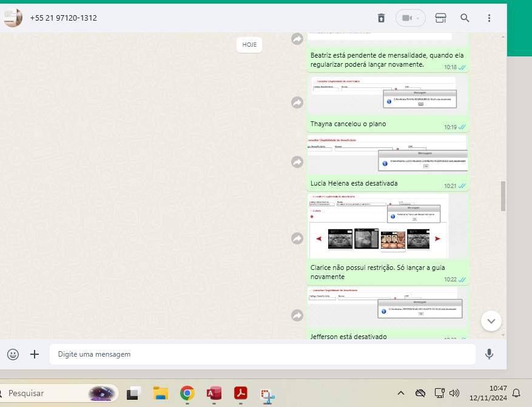Viewport: 532px width, 407px height.
Task: Click the chat vertical scrollbar thumb
Action: pyautogui.click(x=503, y=196)
